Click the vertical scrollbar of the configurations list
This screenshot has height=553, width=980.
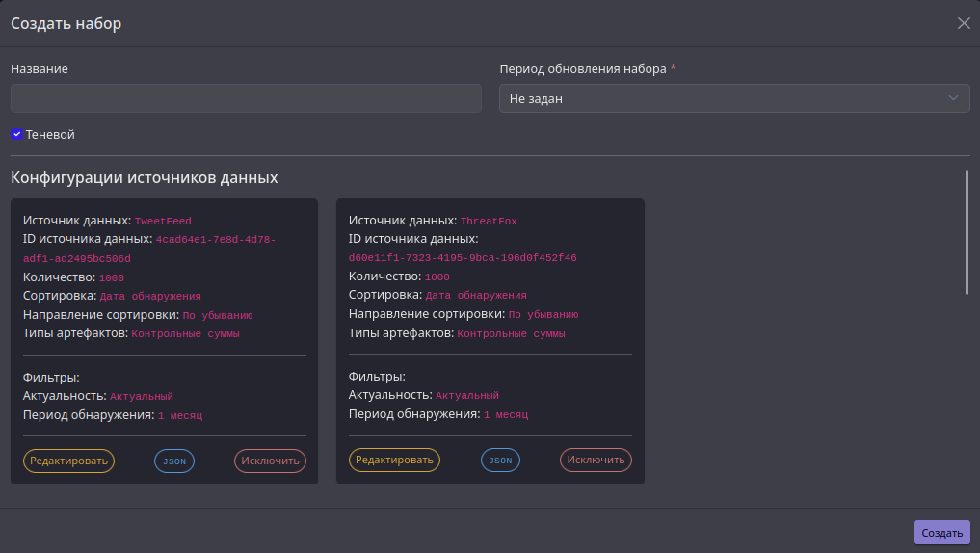click(967, 231)
